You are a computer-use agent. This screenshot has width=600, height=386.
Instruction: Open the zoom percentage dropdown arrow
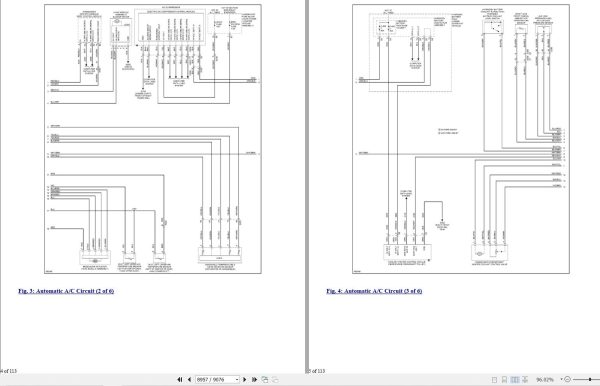click(561, 379)
